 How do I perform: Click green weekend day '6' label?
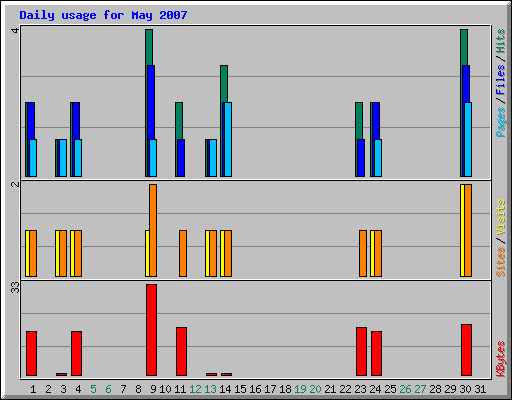pos(108,389)
